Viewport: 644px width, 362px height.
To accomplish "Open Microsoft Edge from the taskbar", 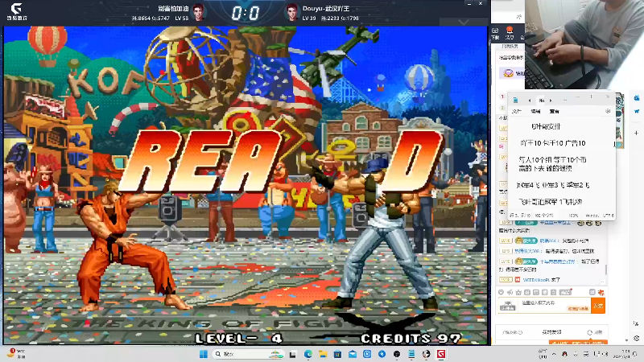I will 308,354.
